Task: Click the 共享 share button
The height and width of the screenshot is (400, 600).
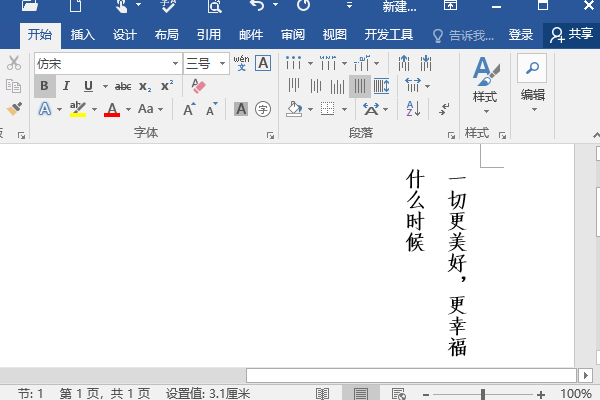Action: pos(571,34)
